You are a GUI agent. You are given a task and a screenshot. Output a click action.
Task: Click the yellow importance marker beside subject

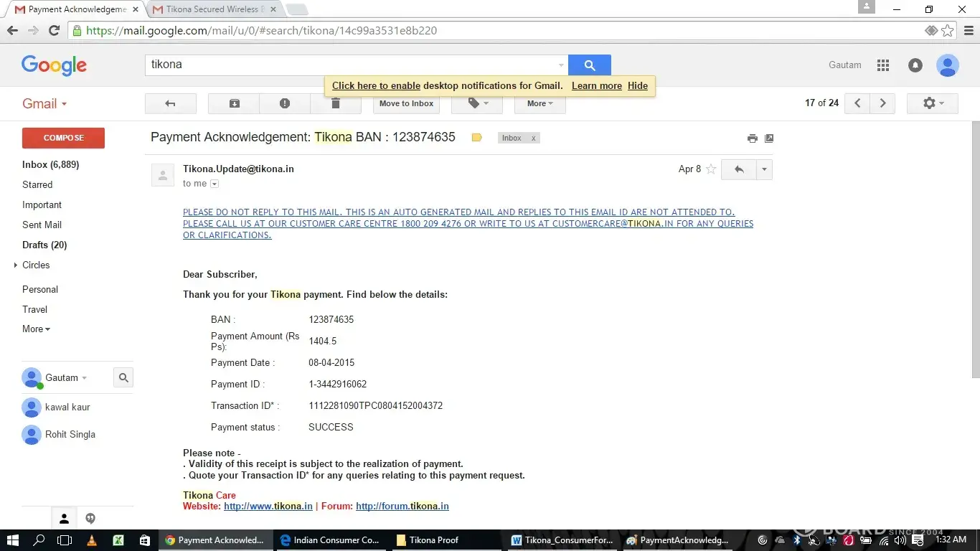[x=476, y=138]
